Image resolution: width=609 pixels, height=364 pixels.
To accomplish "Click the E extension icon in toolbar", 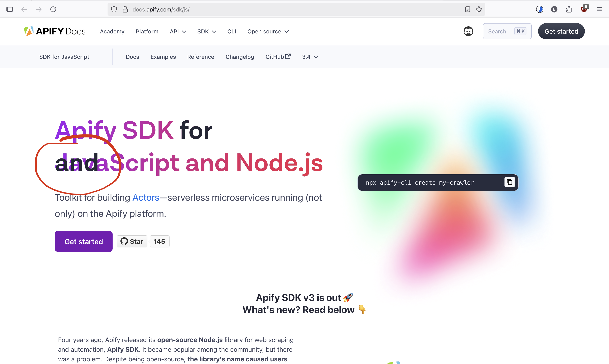I will click(x=554, y=9).
